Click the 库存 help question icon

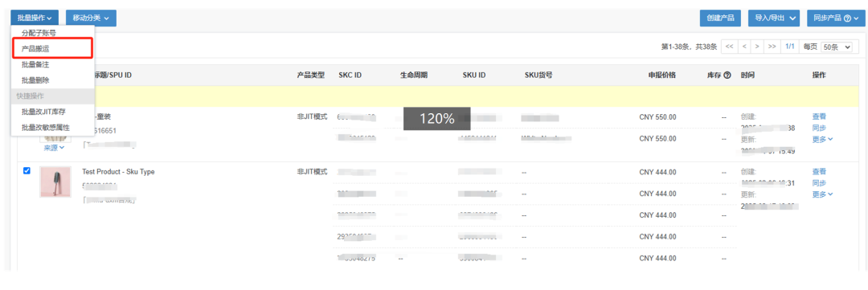tap(727, 76)
